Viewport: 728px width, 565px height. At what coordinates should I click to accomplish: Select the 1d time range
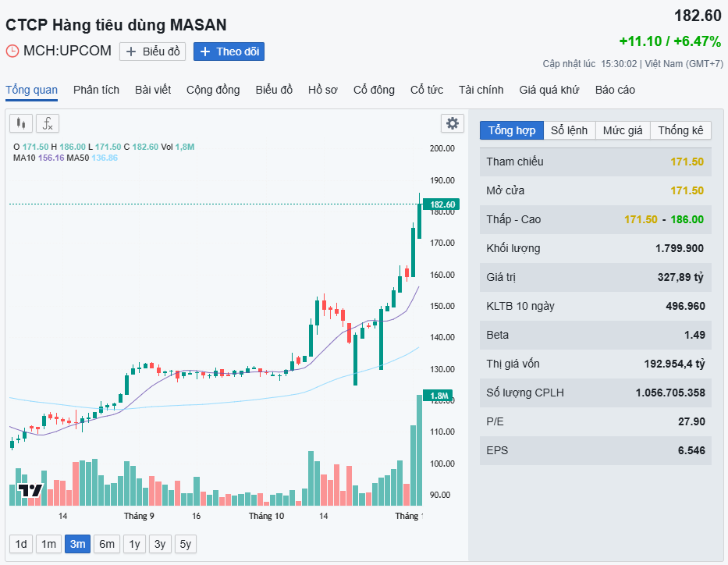21,544
